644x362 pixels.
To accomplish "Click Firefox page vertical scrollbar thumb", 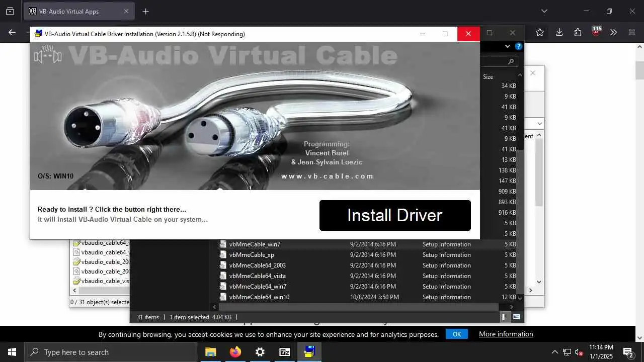I will click(x=639, y=70).
